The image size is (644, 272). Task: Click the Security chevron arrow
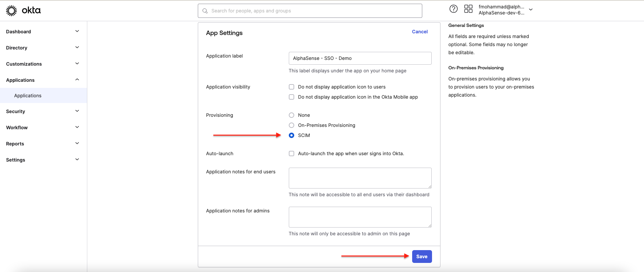coord(77,111)
